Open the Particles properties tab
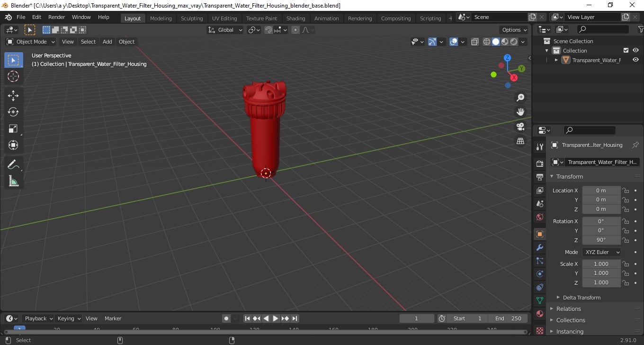 539,261
